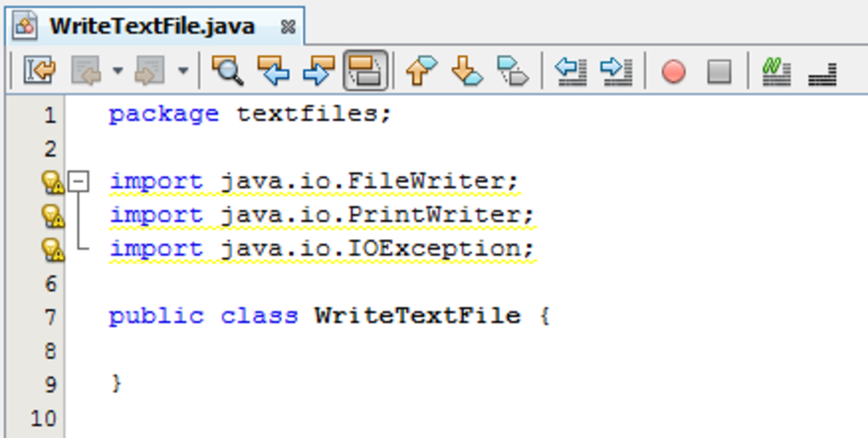Select the WriteTextFile.java editor tab
Image resolution: width=868 pixels, height=438 pixels.
click(x=154, y=28)
